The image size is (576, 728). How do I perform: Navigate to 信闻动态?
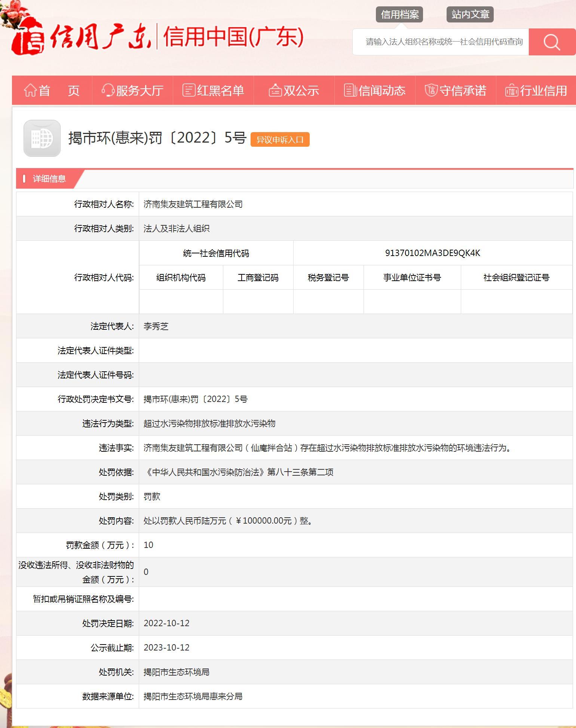pyautogui.click(x=375, y=91)
